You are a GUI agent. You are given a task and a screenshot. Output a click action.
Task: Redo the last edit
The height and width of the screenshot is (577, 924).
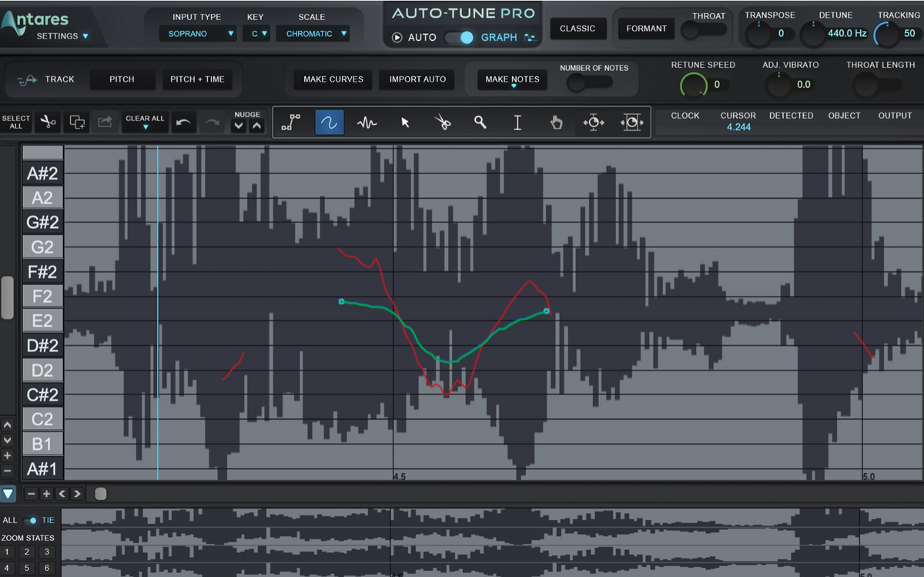click(212, 122)
